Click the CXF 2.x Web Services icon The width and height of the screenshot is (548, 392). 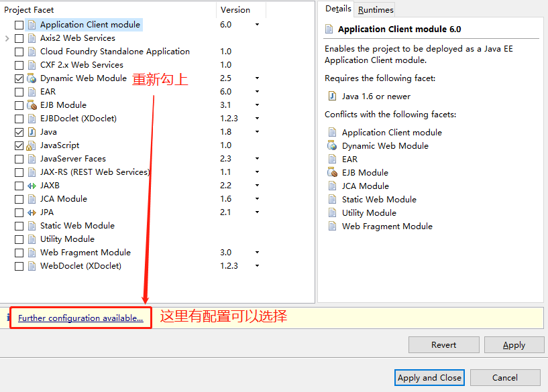[32, 65]
